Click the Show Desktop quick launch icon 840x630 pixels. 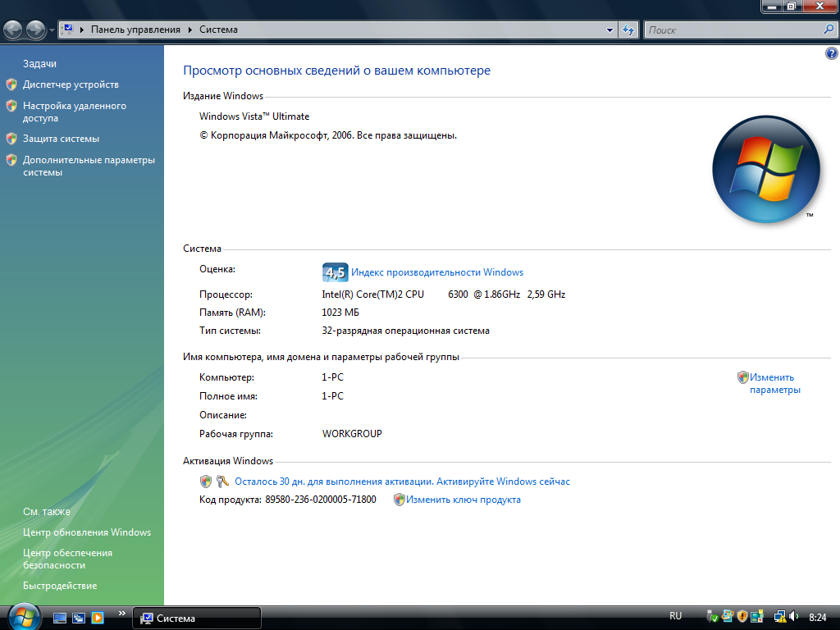(59, 619)
